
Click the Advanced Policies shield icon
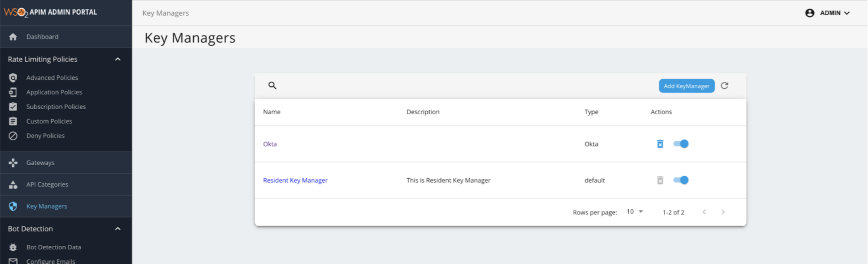point(13,77)
